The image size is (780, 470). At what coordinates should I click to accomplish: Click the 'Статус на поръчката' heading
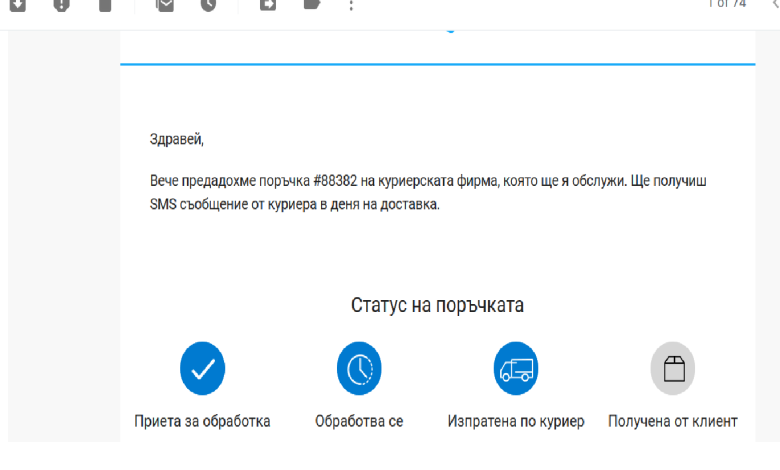coord(437,305)
